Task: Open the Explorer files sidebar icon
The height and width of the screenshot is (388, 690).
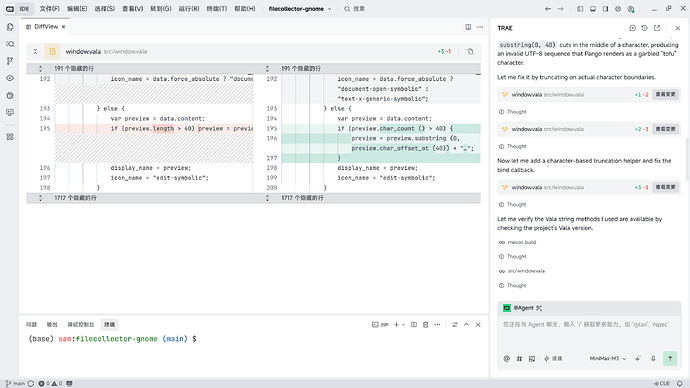Action: (x=10, y=27)
